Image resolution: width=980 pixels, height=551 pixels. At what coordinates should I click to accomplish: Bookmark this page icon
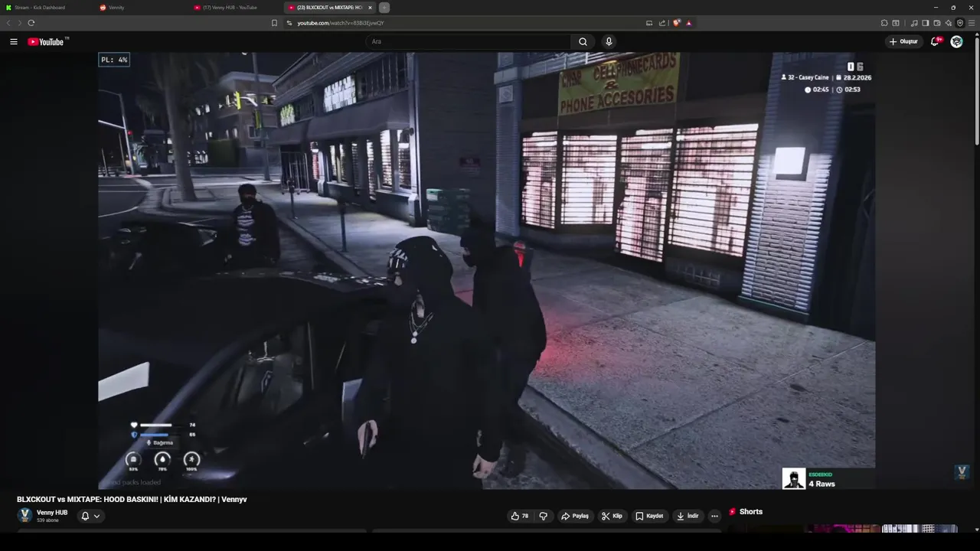pyautogui.click(x=274, y=23)
